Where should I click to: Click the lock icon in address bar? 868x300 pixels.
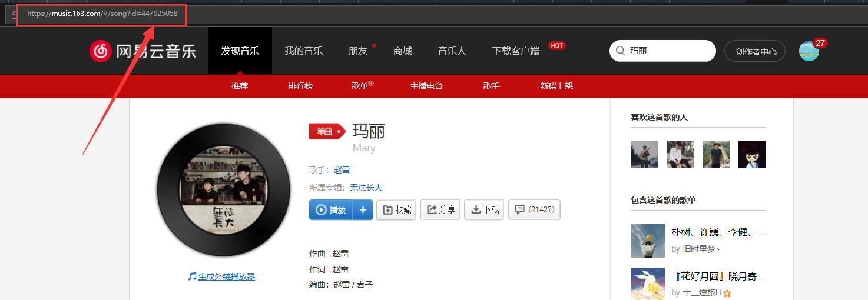[x=14, y=15]
